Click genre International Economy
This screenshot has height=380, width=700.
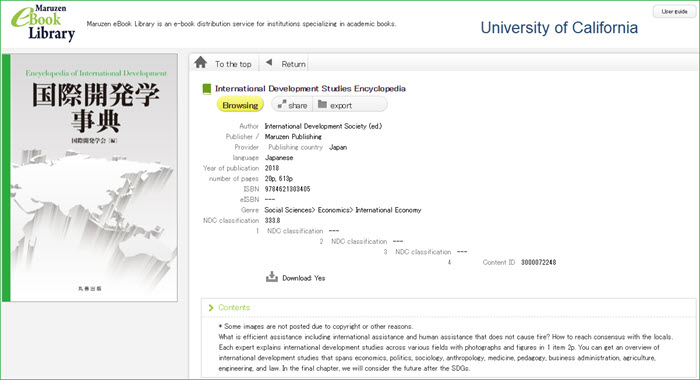[x=388, y=210]
